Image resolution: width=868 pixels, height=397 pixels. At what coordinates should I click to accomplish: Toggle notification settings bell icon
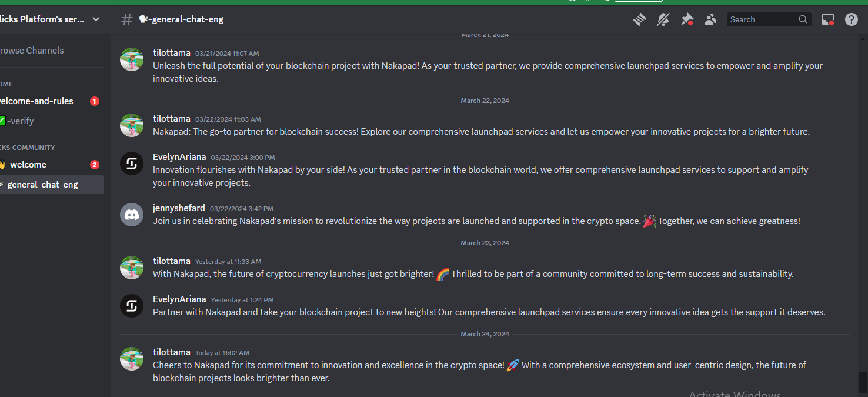663,19
